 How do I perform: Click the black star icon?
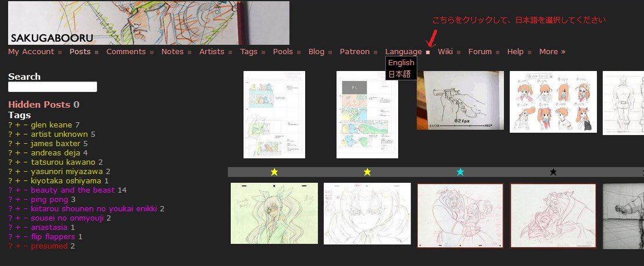click(x=553, y=172)
